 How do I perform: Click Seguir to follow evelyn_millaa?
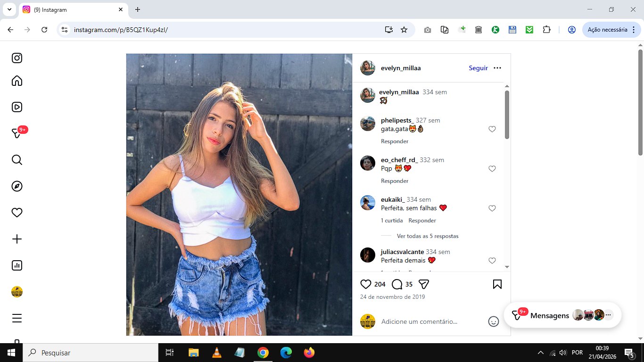(x=478, y=68)
